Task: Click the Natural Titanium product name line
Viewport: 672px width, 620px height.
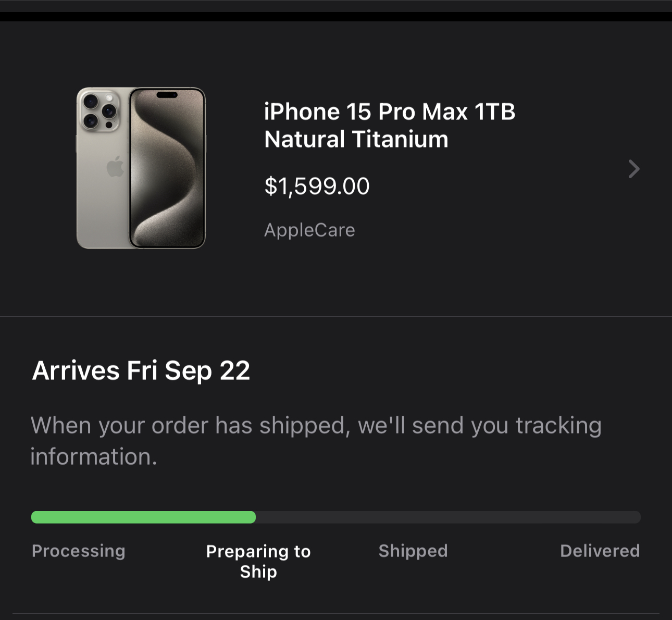Action: click(356, 139)
